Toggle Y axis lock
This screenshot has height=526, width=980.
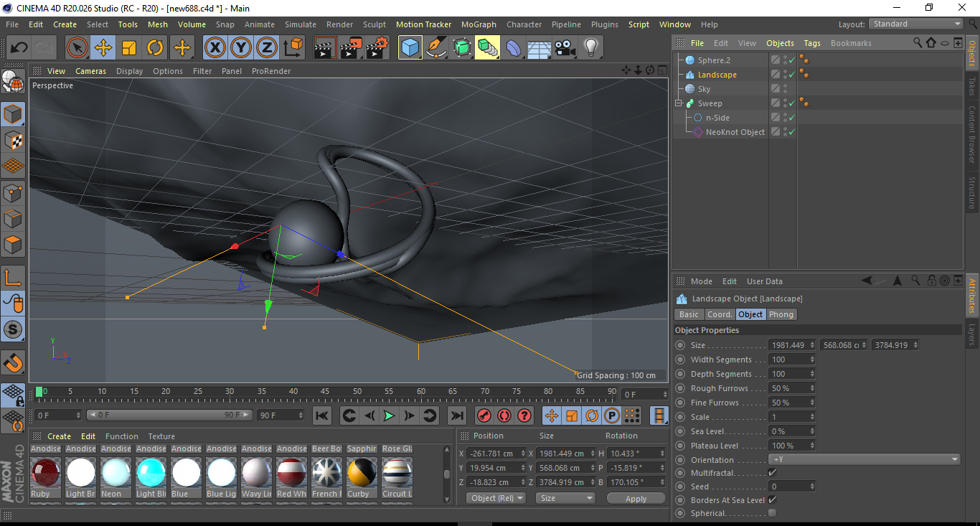[x=240, y=48]
